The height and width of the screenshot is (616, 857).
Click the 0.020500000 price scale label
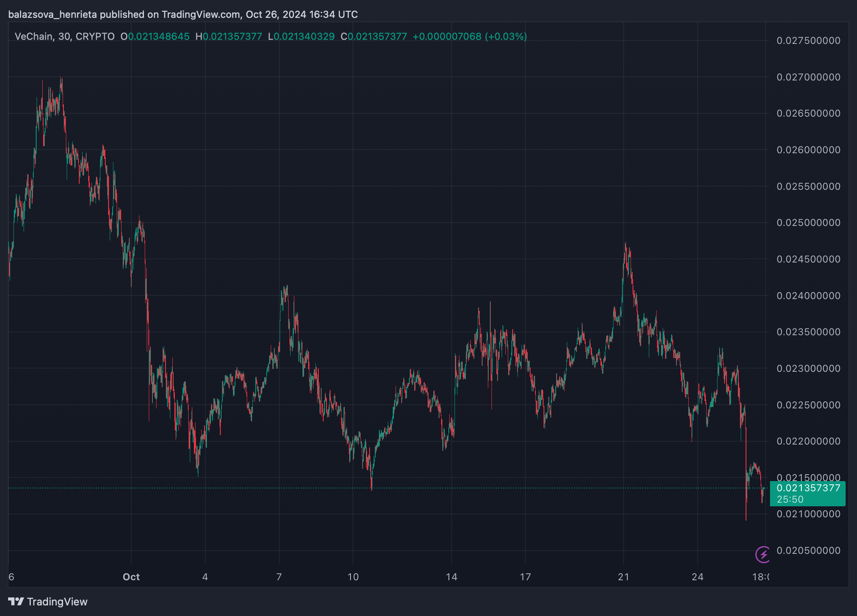808,551
